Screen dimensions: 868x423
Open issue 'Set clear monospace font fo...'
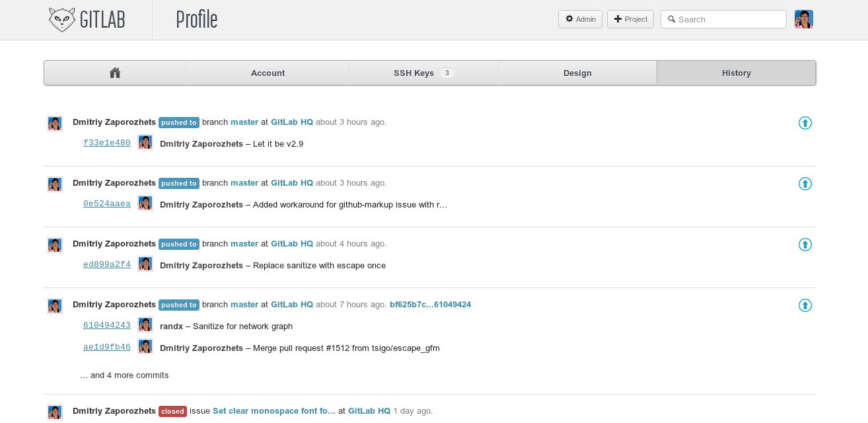(274, 411)
